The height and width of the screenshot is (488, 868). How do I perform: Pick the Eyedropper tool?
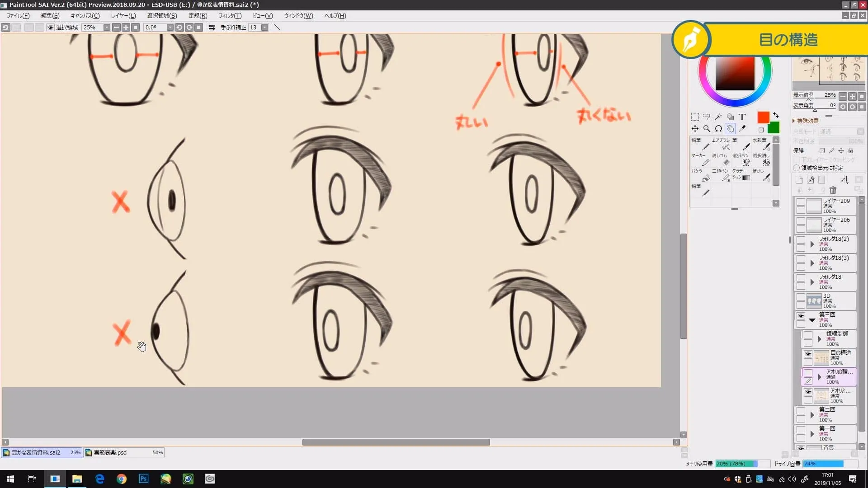tap(742, 128)
